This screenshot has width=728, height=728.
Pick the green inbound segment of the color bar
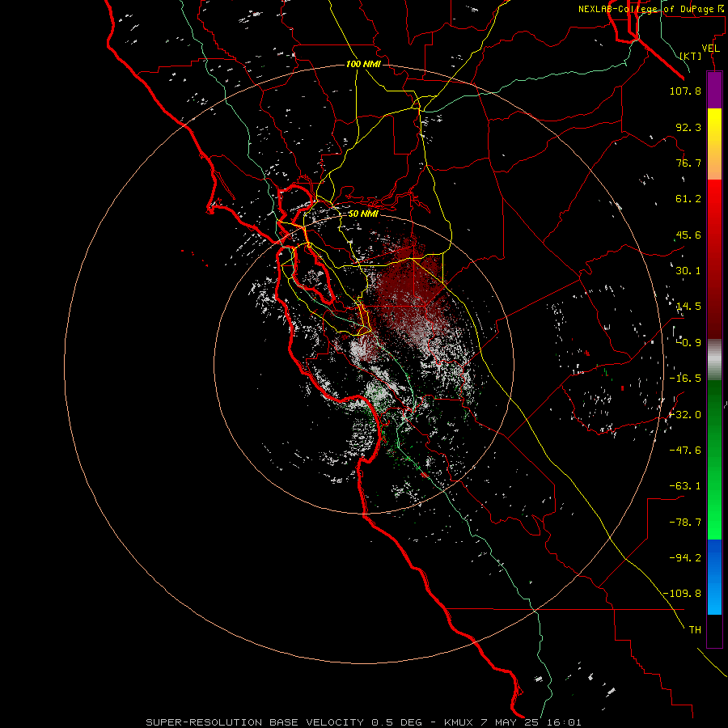[x=714, y=459]
